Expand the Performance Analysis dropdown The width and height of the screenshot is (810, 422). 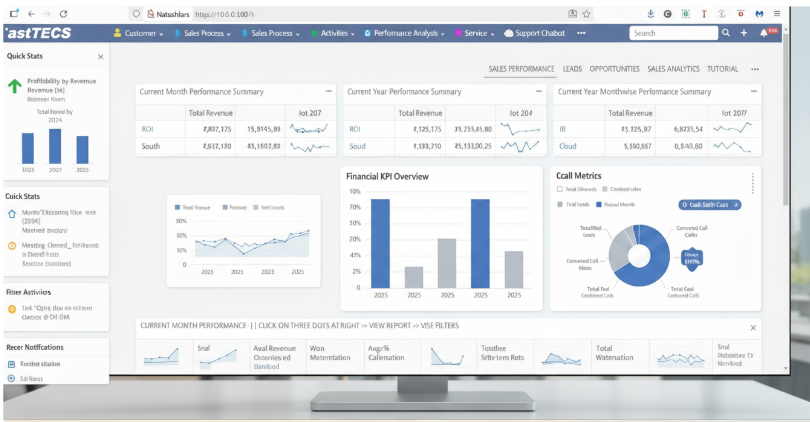click(x=404, y=33)
